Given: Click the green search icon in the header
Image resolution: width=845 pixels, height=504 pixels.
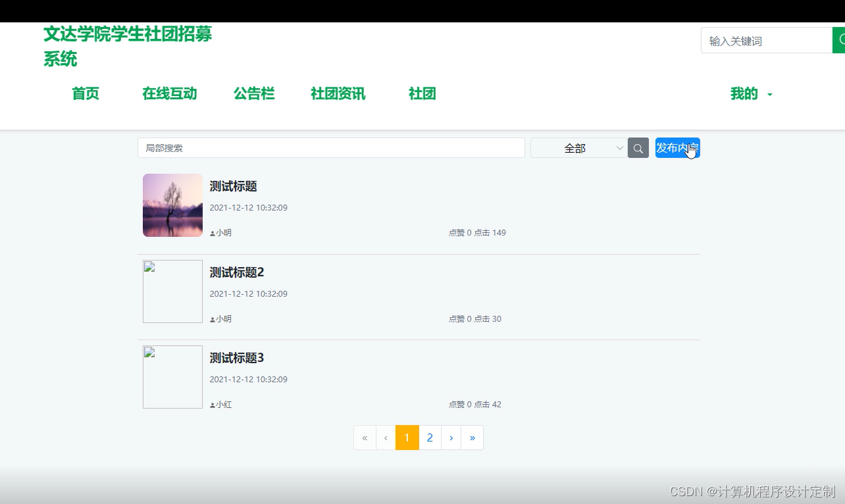Looking at the screenshot, I should tap(839, 40).
